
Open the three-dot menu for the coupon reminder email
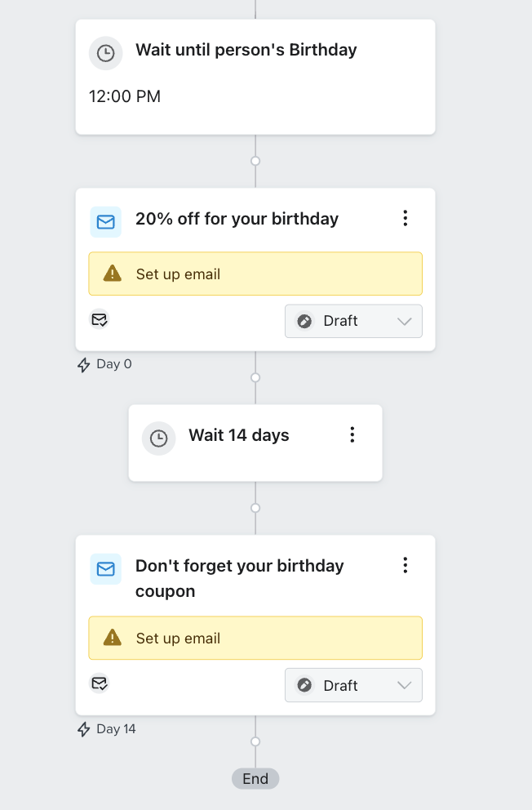[405, 565]
